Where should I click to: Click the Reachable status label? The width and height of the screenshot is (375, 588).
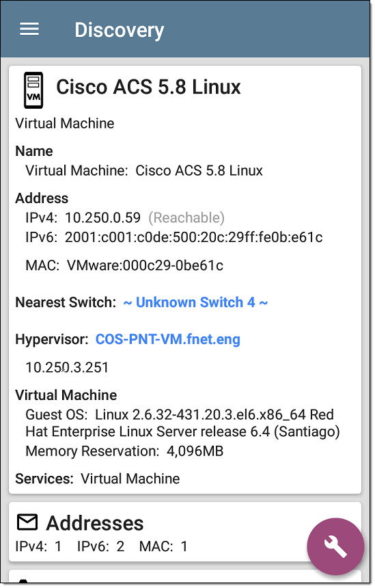click(186, 218)
